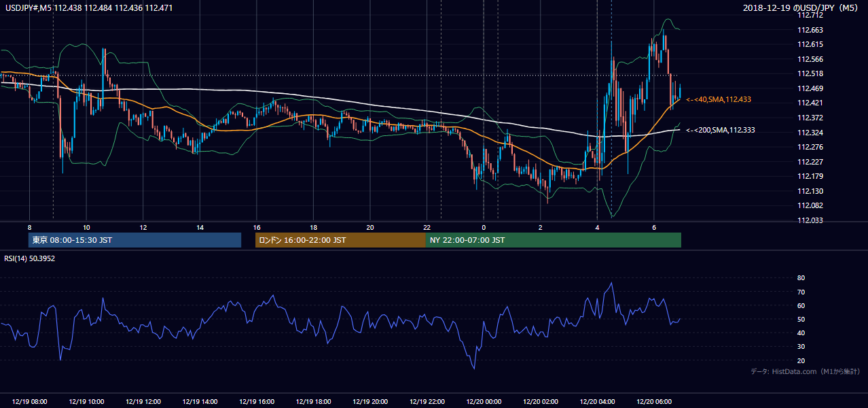Click the 12/19 10:00 time axis label
The height and width of the screenshot is (408, 868).
pos(86,402)
